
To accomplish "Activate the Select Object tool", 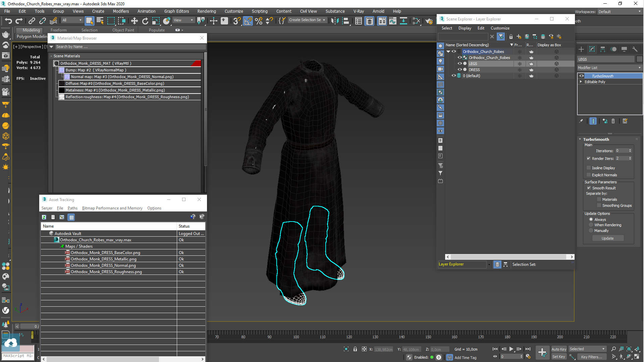I will [89, 21].
